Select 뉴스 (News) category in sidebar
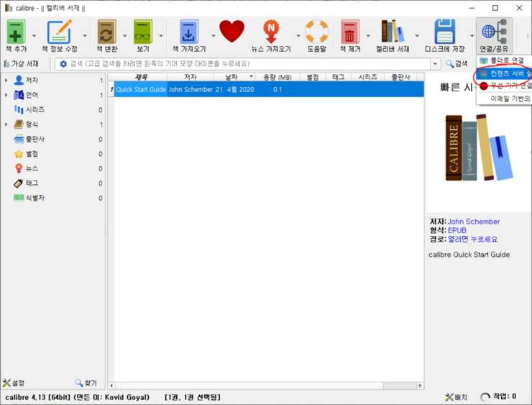Image resolution: width=532 pixels, height=405 pixels. [x=32, y=168]
